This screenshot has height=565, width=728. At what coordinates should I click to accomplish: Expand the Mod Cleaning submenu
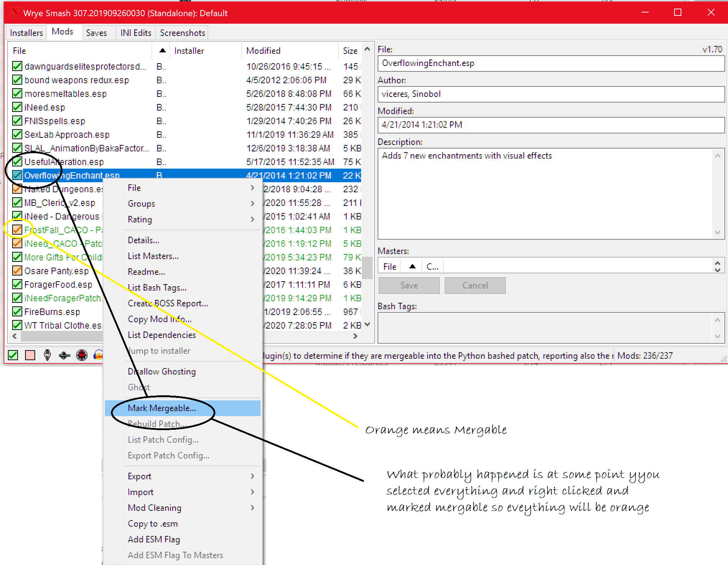tap(183, 508)
